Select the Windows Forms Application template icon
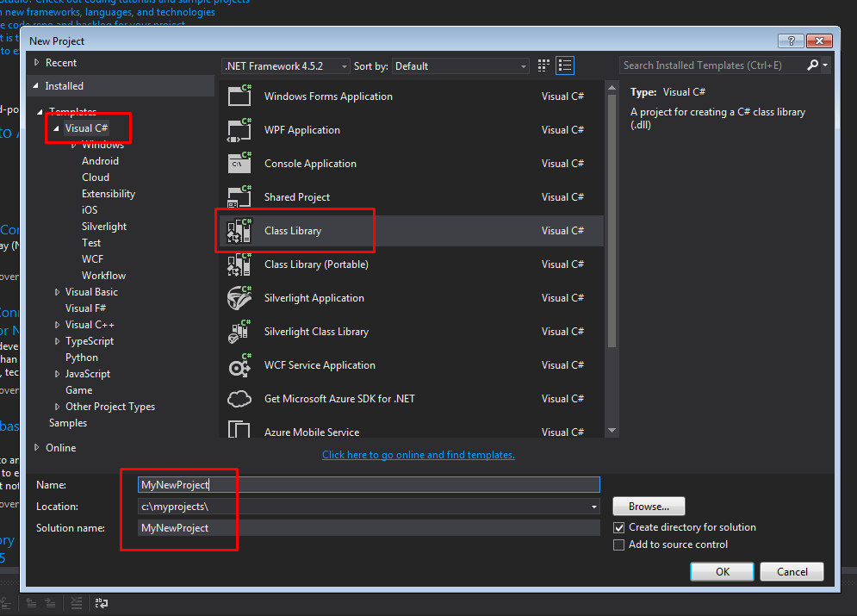Screen dimensions: 857x616 [239, 96]
